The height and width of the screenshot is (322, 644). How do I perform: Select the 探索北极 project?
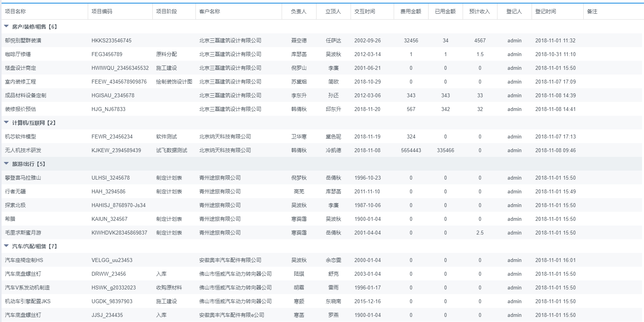(x=15, y=205)
